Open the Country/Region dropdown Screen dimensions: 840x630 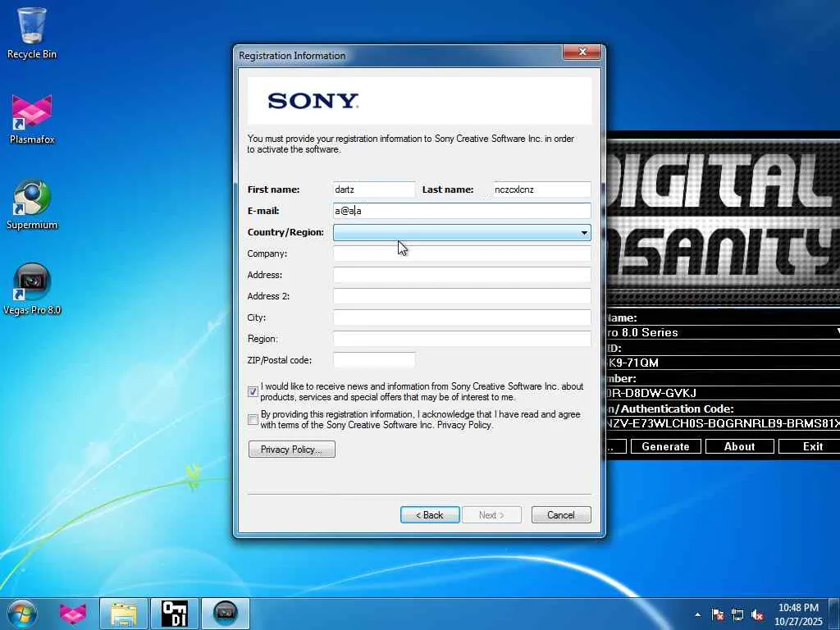tap(462, 232)
